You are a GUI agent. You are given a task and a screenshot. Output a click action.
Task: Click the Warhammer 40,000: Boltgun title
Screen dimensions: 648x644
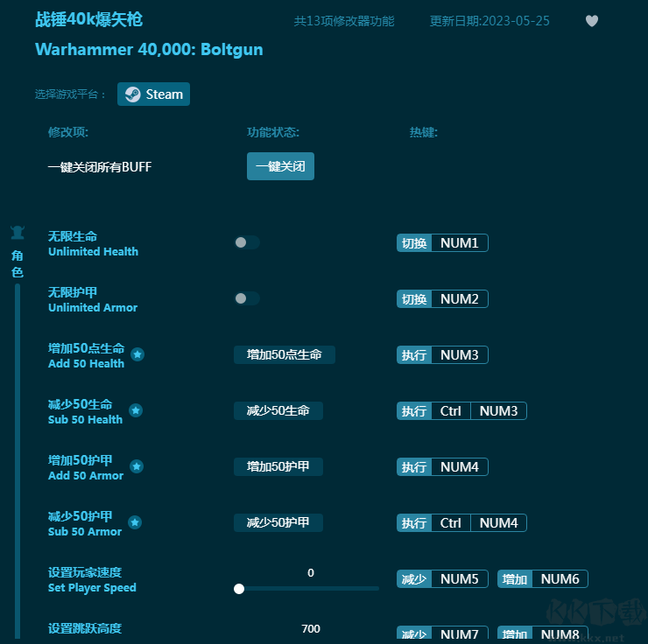(x=149, y=50)
